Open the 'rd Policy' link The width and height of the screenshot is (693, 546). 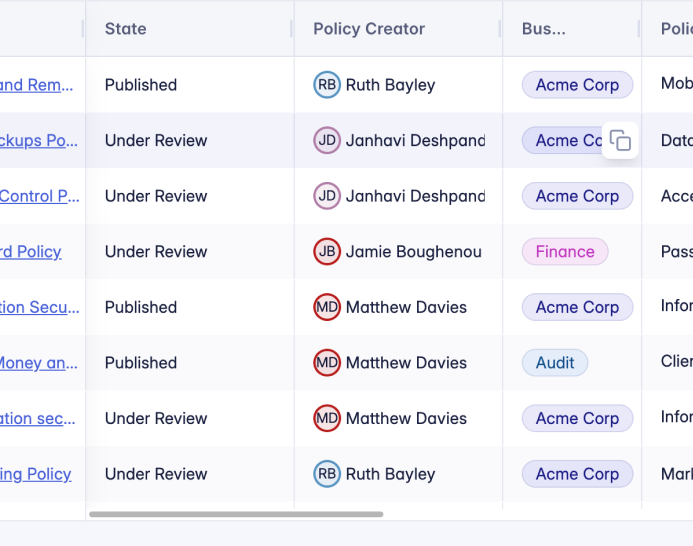(x=30, y=252)
